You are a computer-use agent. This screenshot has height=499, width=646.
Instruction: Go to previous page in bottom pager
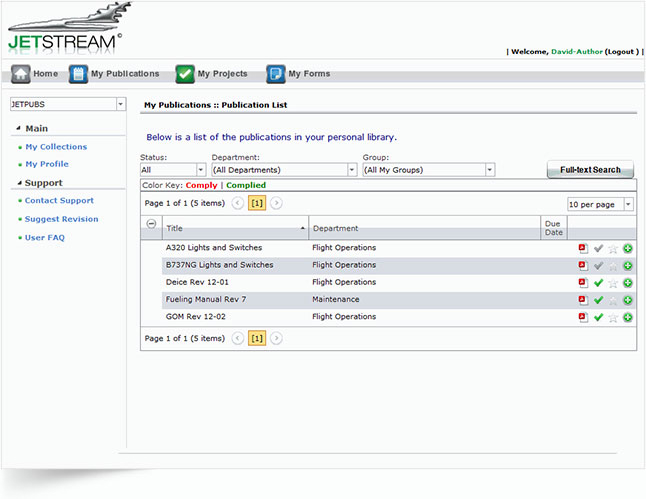tap(238, 338)
